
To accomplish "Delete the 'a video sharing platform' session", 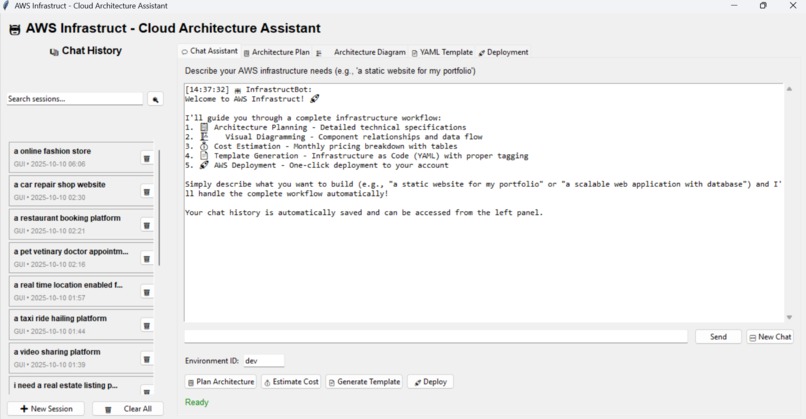I will 146,359.
